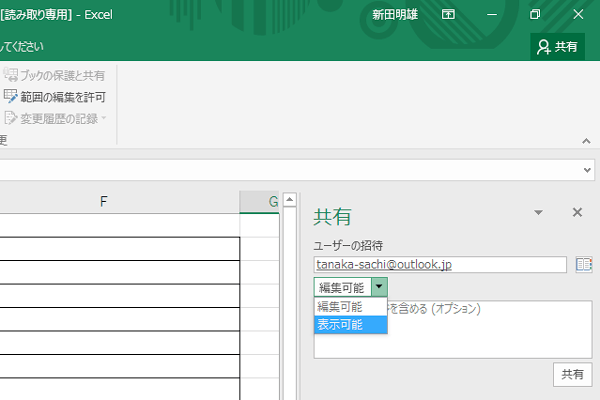
Task: Click the ユーザーの招待 label
Action: pyautogui.click(x=348, y=245)
